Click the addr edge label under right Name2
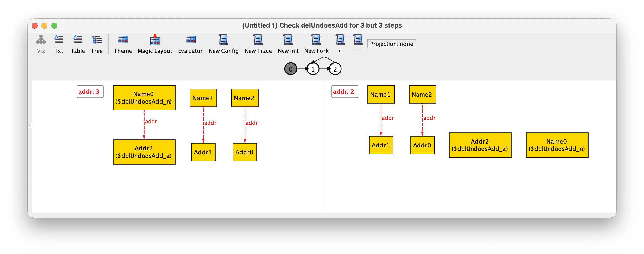This screenshot has height=254, width=644. (x=430, y=118)
